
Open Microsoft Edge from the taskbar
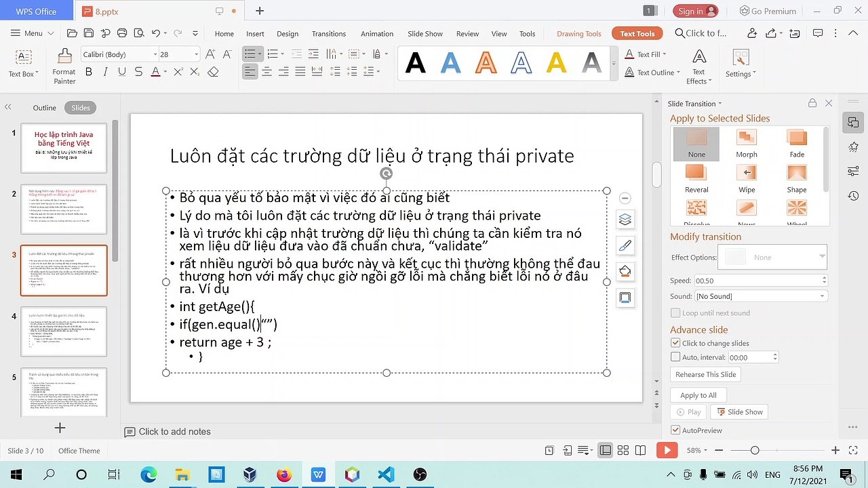[149, 474]
